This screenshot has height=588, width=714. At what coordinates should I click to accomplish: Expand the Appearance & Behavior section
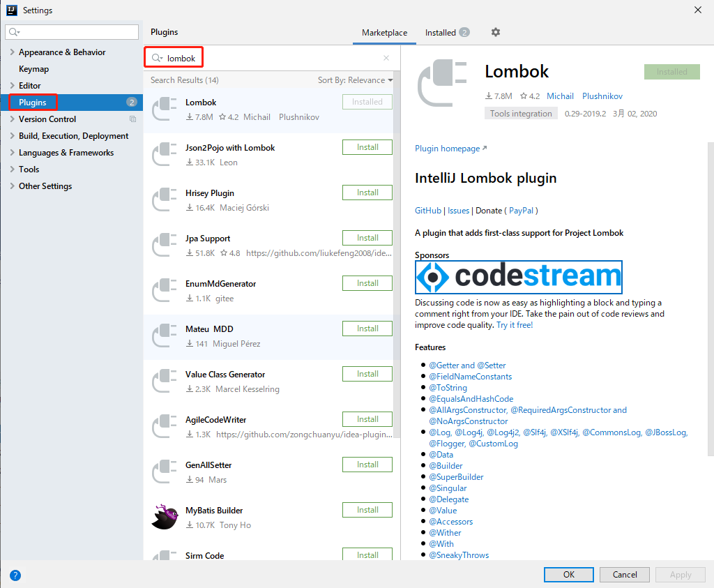12,52
